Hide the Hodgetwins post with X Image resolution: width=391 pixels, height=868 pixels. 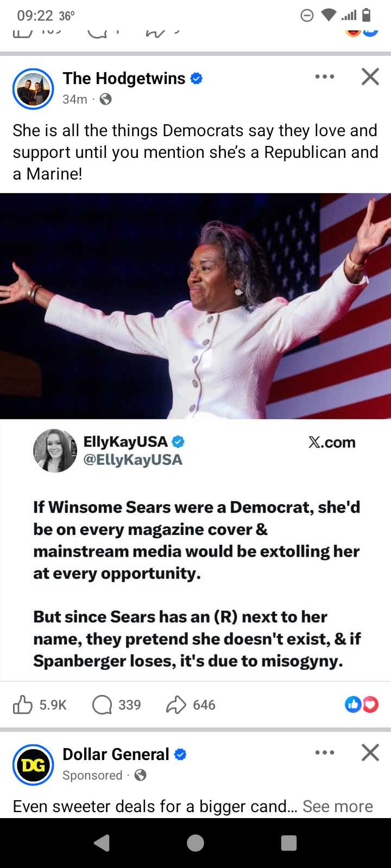[x=370, y=76]
